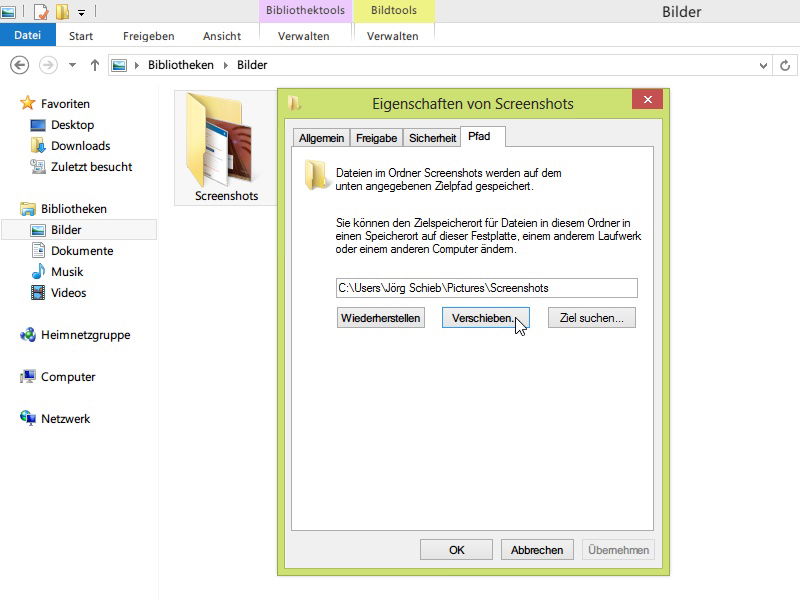Go up one folder level
Viewport: 800px width, 600px height.
94,65
